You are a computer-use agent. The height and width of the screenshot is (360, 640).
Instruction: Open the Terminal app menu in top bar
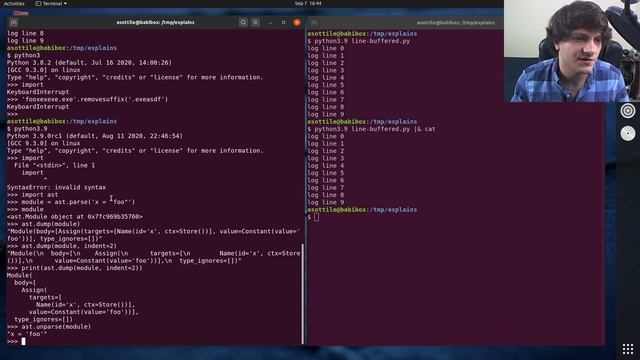click(51, 3)
